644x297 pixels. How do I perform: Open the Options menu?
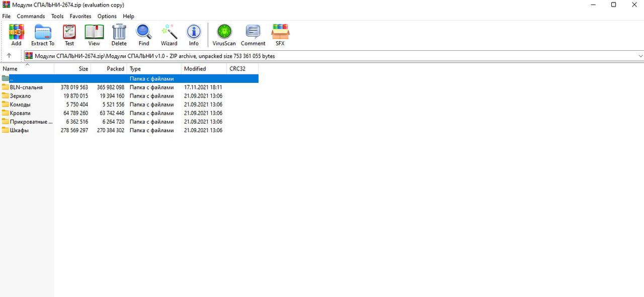[107, 16]
